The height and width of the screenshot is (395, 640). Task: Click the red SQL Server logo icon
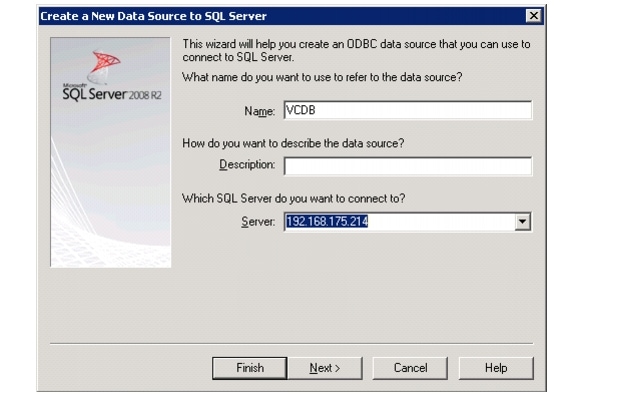tap(104, 65)
